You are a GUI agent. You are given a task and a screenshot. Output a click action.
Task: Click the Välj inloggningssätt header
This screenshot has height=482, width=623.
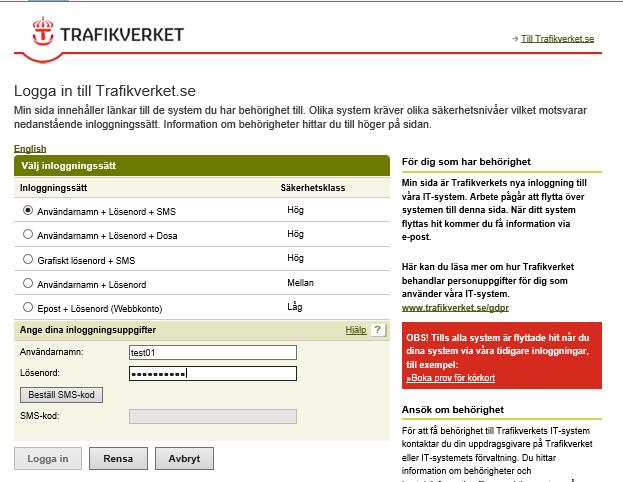[202, 166]
